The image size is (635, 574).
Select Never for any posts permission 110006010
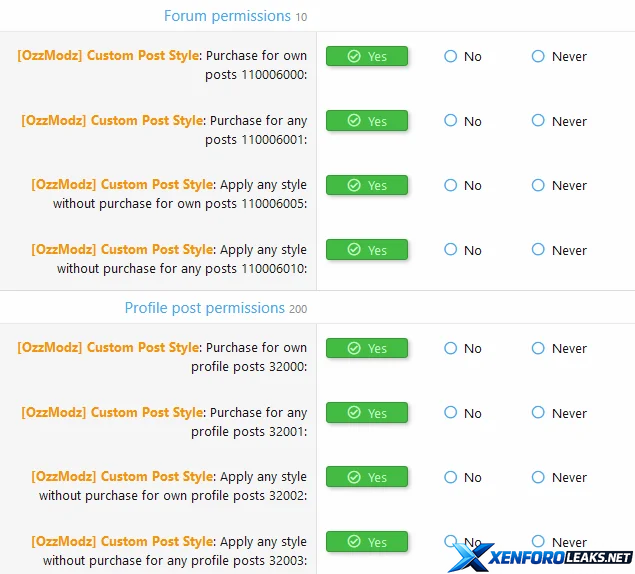coord(559,250)
